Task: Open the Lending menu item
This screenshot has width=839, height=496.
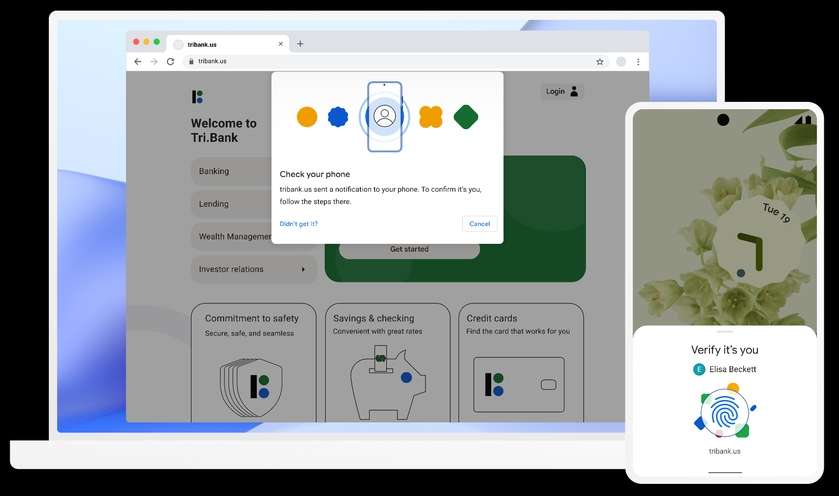Action: 231,204
